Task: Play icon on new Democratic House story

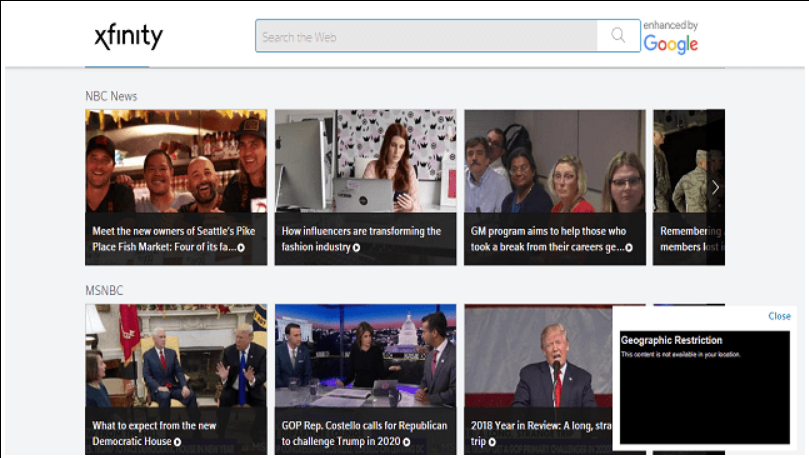Action: click(177, 441)
